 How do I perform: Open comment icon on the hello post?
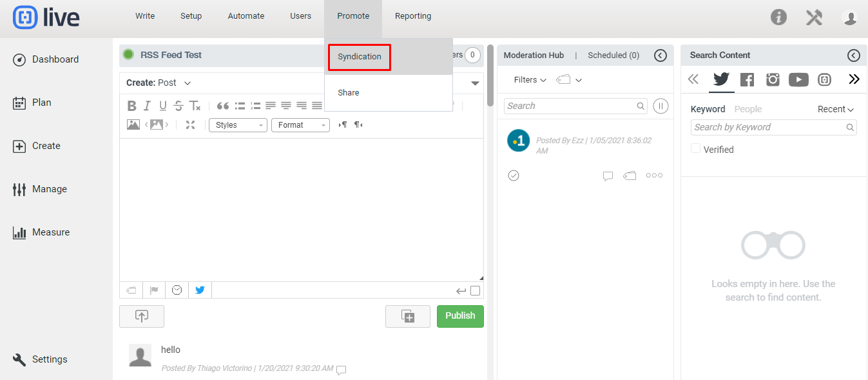[x=342, y=370]
